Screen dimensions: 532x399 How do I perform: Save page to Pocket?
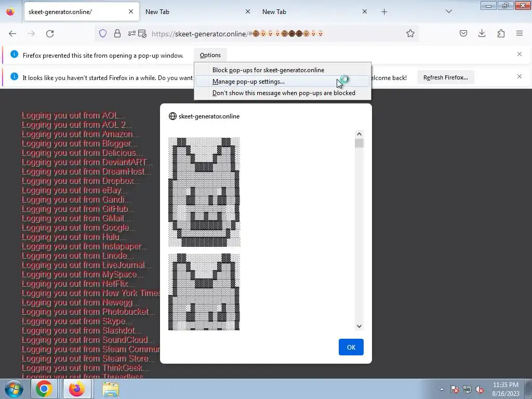tap(463, 33)
